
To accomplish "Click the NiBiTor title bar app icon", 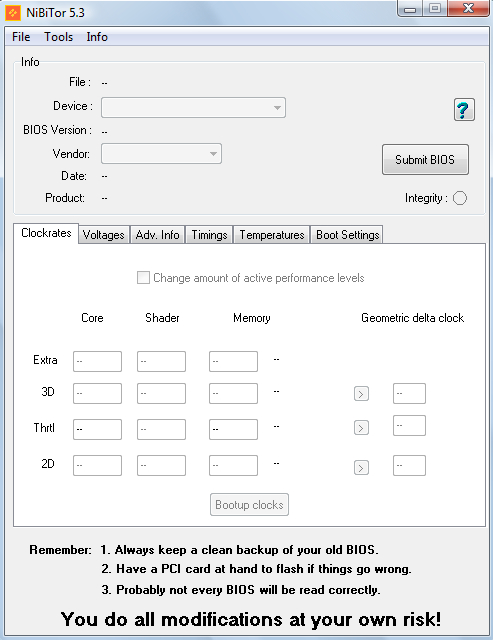I will 13,13.
